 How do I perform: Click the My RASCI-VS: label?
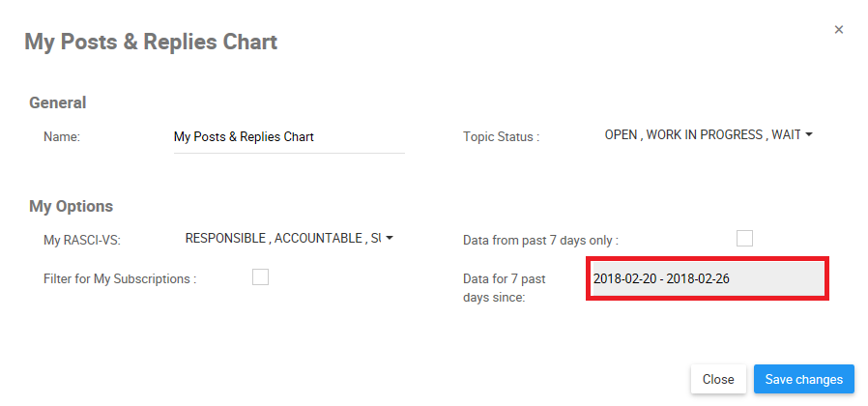(x=81, y=239)
